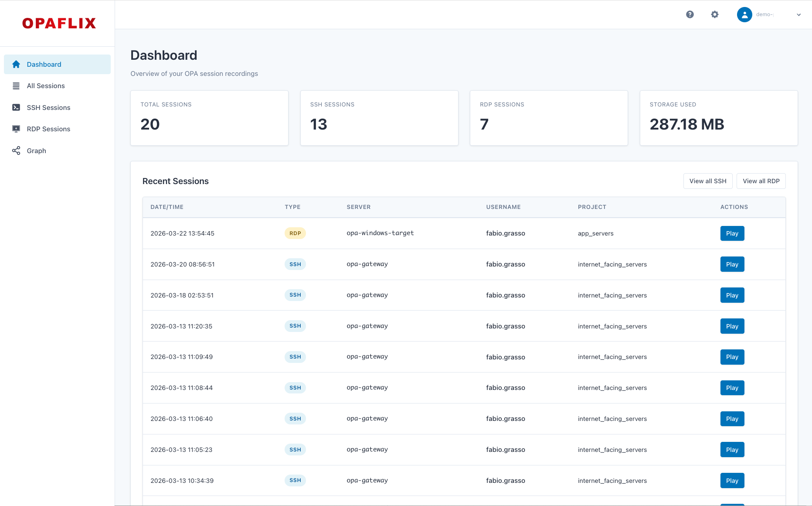This screenshot has height=506, width=812.
Task: Expand the demo account dropdown chevron
Action: coord(799,14)
